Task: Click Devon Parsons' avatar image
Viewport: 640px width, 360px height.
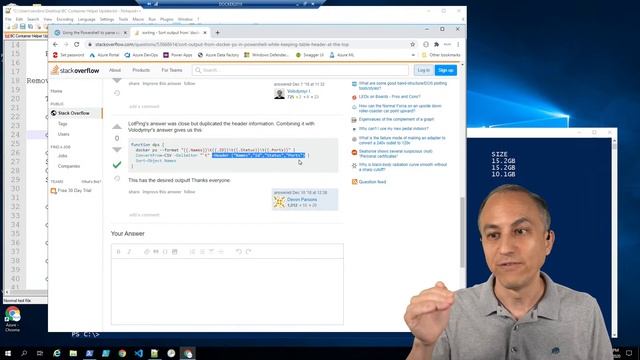Action: [279, 202]
